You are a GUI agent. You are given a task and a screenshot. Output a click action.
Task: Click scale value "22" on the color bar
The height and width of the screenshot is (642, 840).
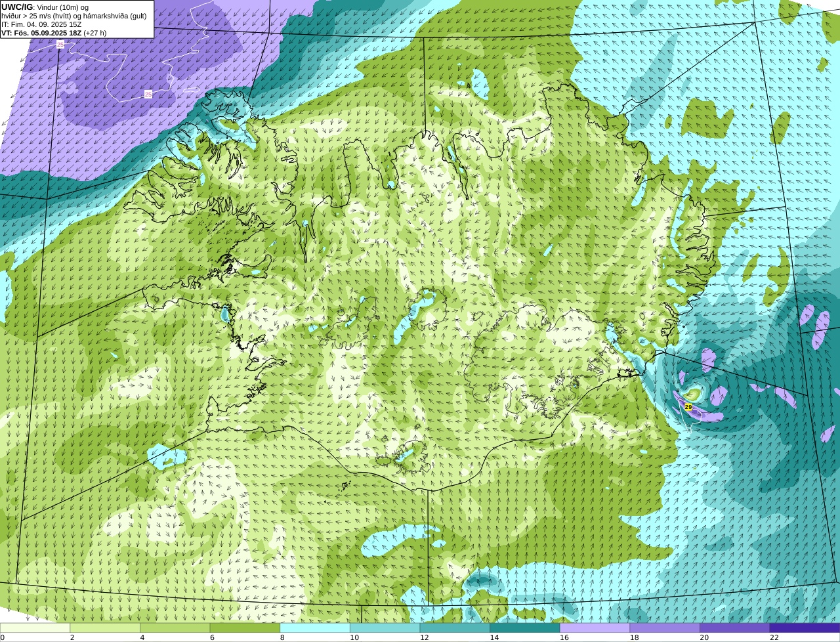pyautogui.click(x=774, y=637)
